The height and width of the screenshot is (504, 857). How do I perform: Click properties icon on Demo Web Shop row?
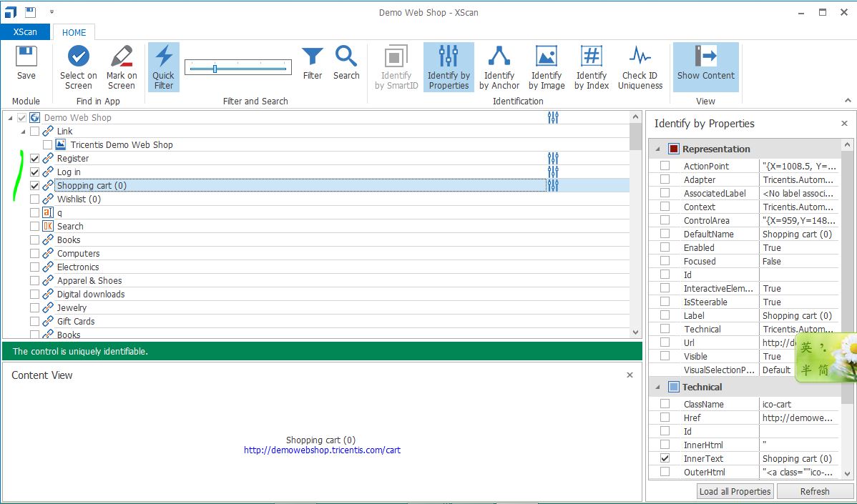click(553, 117)
